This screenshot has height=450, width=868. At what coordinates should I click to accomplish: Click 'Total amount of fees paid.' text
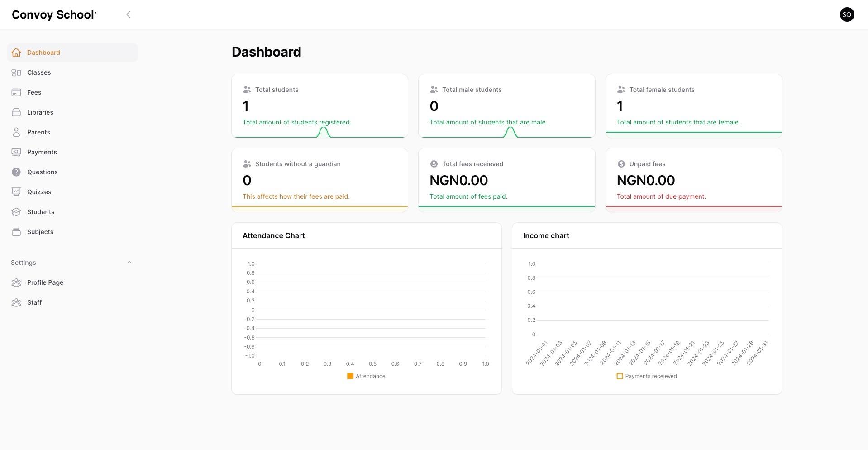(x=468, y=196)
